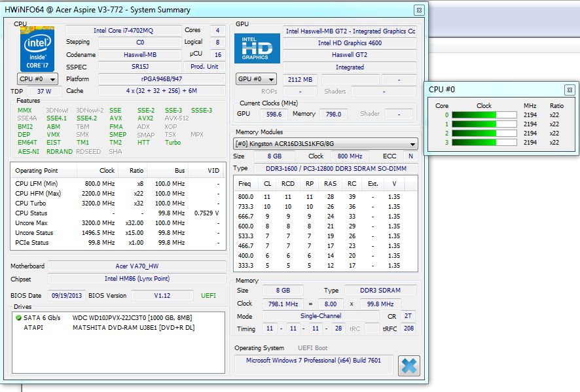Open the CPU #0 selector dropdown
Image resolution: width=580 pixels, height=392 pixels.
37,79
